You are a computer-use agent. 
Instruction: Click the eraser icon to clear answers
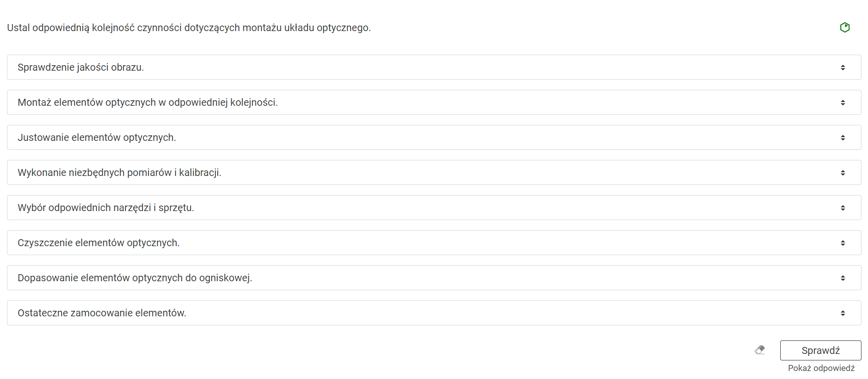[760, 350]
